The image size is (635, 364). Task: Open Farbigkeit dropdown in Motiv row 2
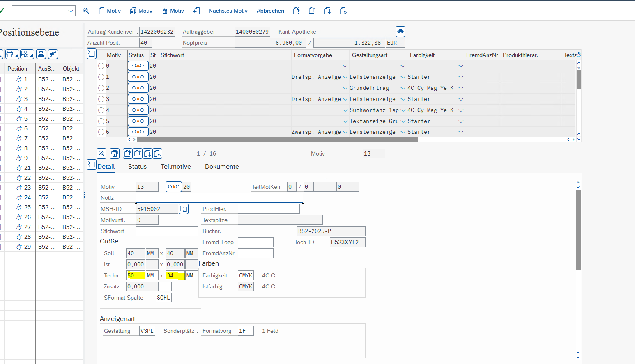click(x=461, y=88)
